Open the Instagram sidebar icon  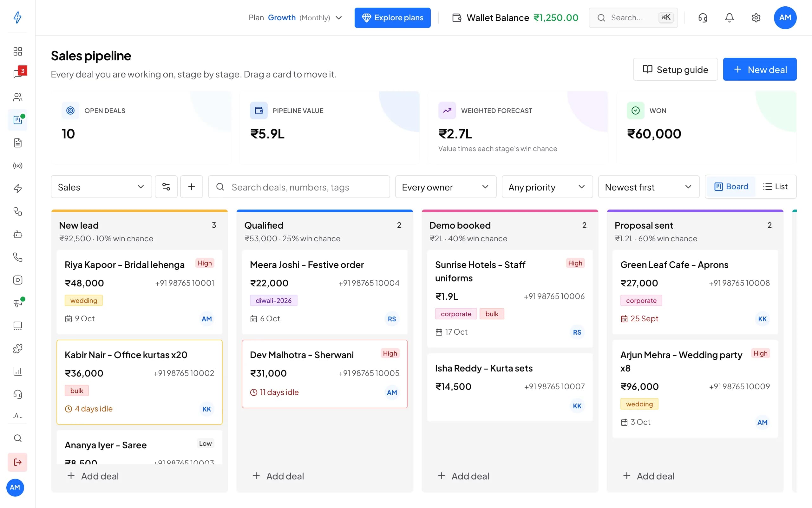[17, 280]
